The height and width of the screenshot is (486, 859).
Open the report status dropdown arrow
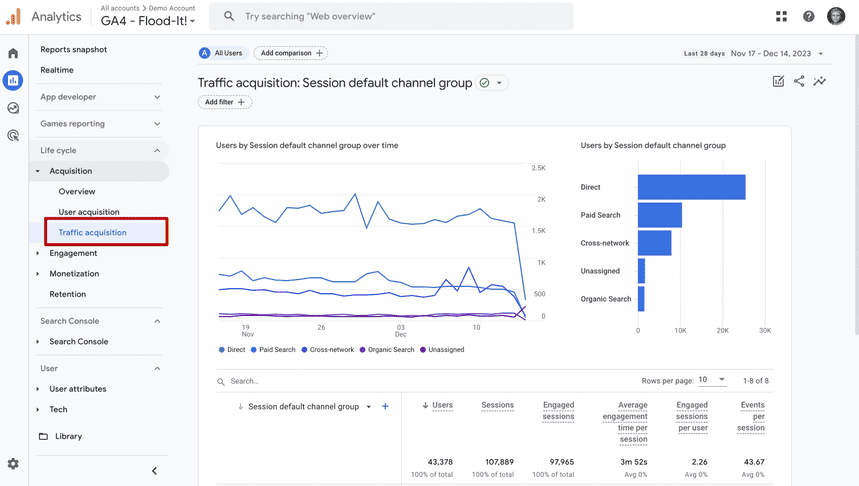tap(499, 83)
